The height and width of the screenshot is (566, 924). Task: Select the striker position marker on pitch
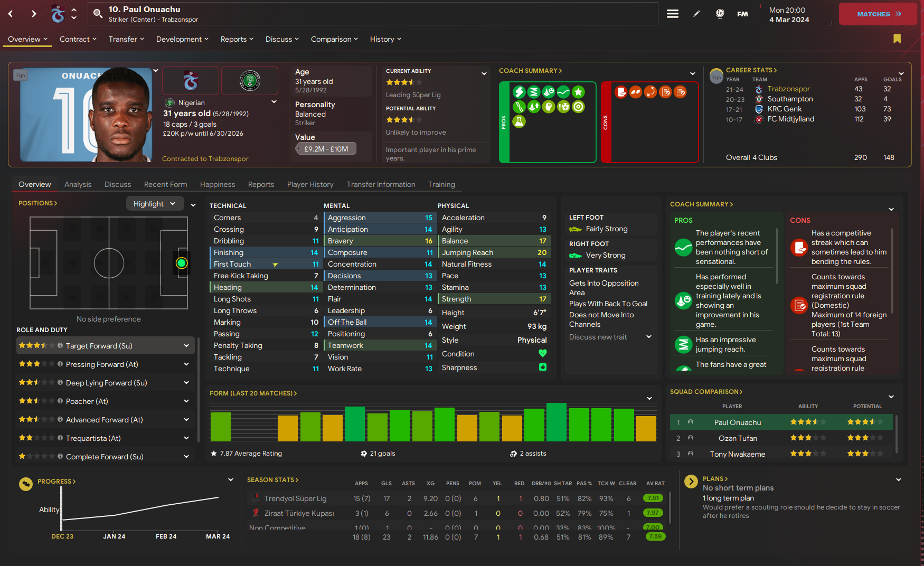(181, 263)
